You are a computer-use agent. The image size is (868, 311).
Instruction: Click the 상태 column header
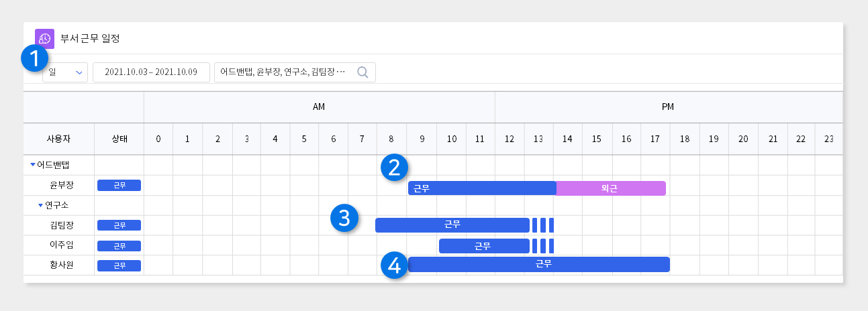point(119,139)
